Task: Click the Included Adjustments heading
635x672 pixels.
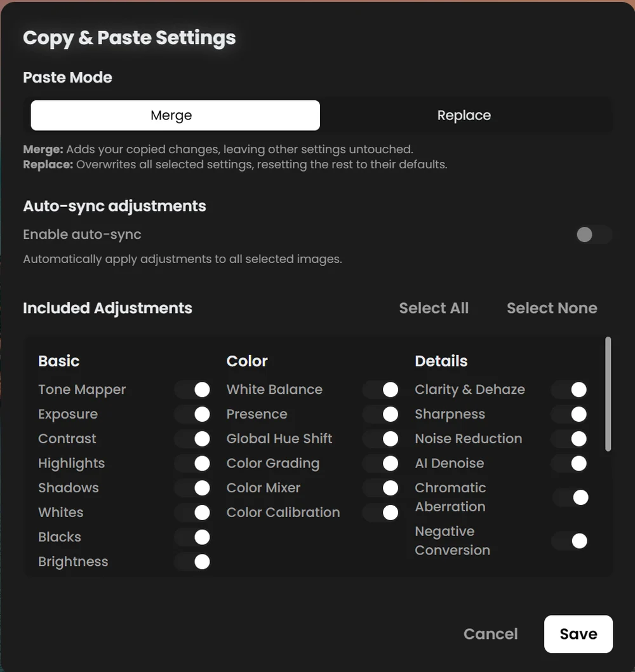Action: point(107,308)
